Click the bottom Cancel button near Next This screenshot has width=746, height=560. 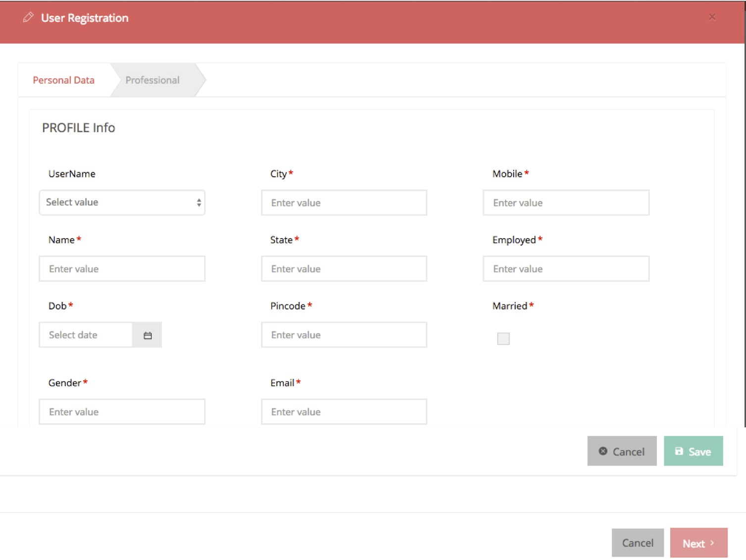(638, 543)
